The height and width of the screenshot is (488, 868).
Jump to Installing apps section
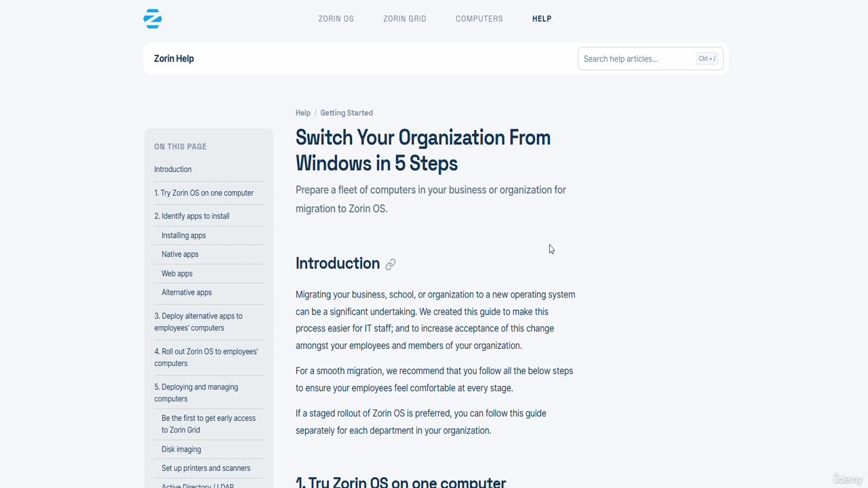point(184,235)
